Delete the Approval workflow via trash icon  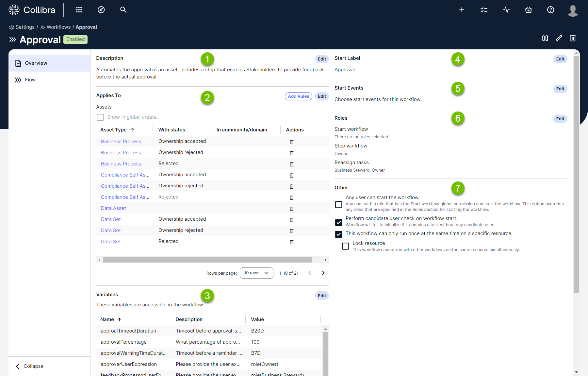(x=573, y=38)
